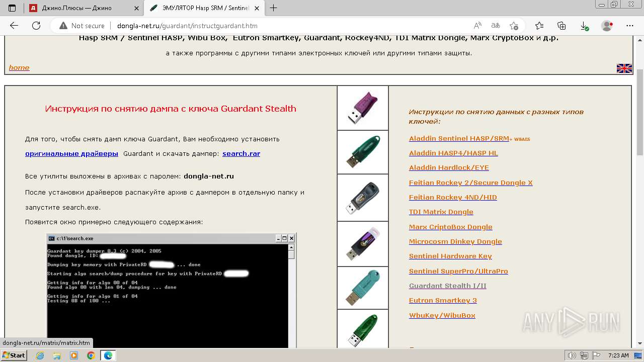The width and height of the screenshot is (644, 362).
Task: Go back to the previous page
Action: click(x=14, y=26)
